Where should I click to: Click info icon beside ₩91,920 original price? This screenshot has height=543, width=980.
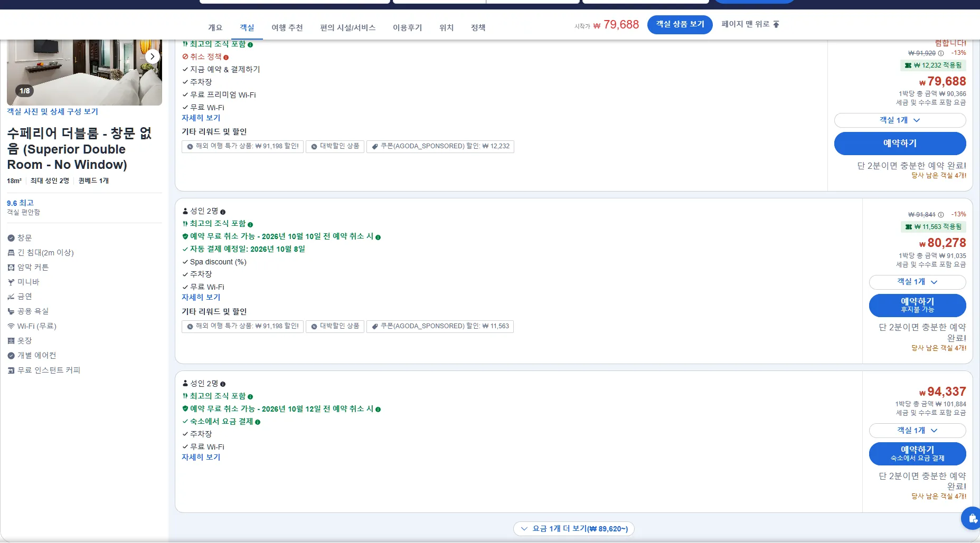(941, 53)
